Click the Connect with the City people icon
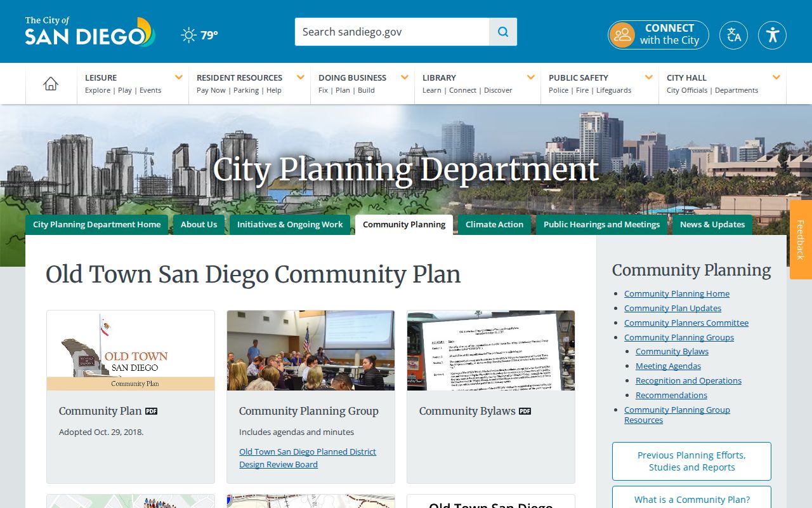Screen dimensions: 812x508 click(622, 35)
